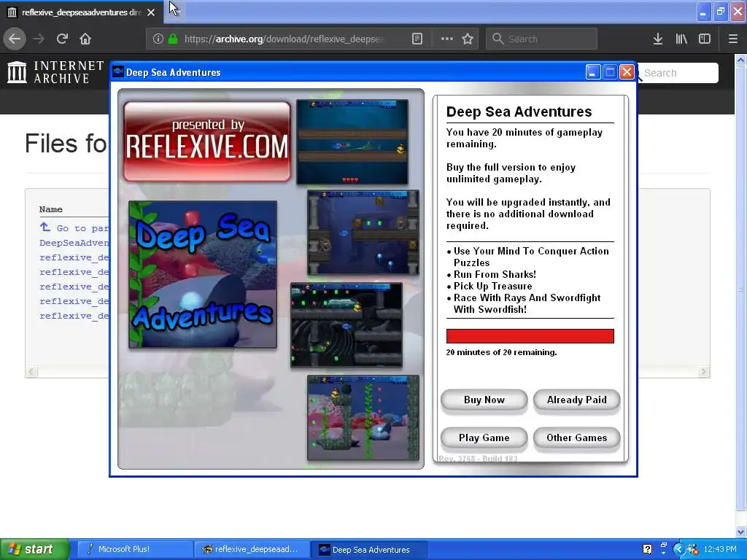Open the Firefox hamburger menu
This screenshot has height=560, width=747.
pos(733,39)
